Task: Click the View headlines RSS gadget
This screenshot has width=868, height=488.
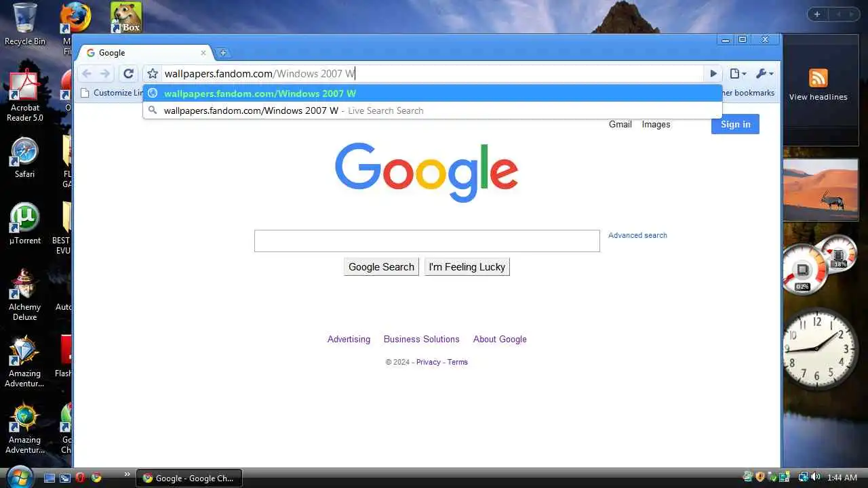Action: [818, 85]
